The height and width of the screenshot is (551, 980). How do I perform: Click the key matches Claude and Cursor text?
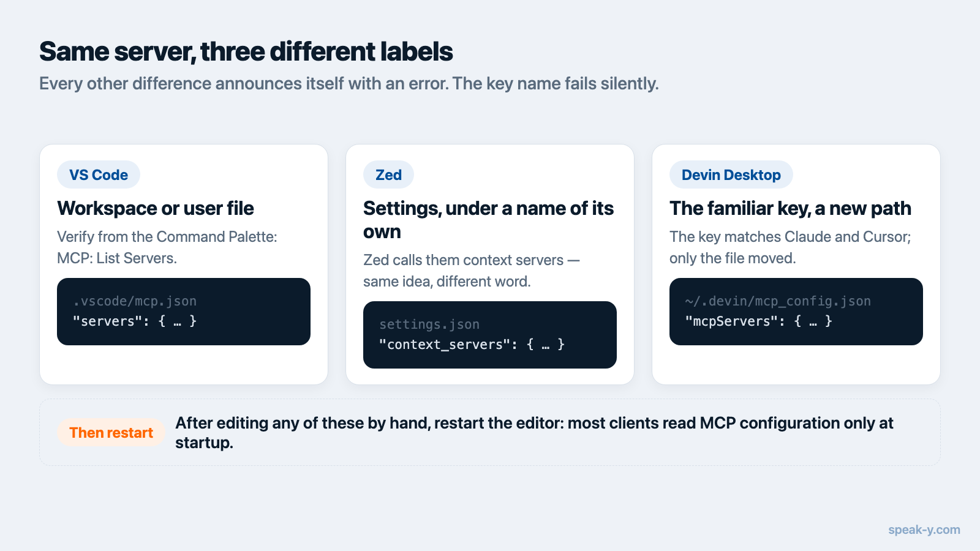(x=790, y=247)
